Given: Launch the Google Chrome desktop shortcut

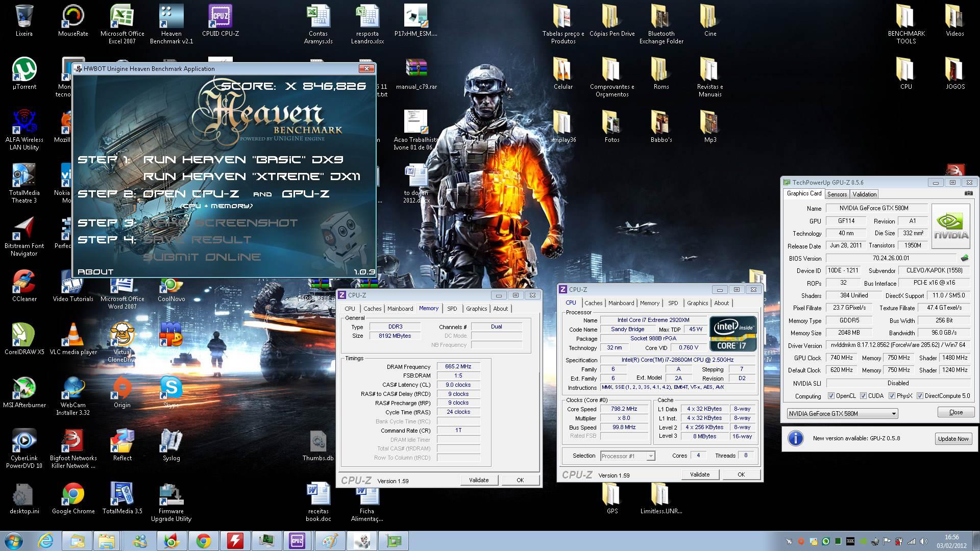Looking at the screenshot, I should pyautogui.click(x=73, y=498).
